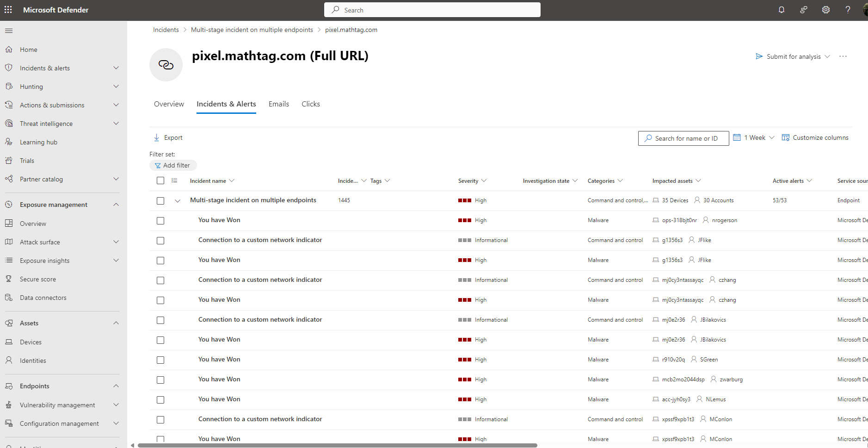Collapse the navigation hamburger menu
Viewport: 868px width, 448px height.
pos(9,31)
